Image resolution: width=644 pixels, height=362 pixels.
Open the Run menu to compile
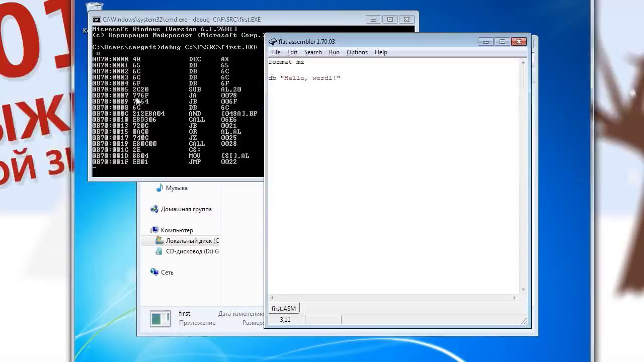334,52
